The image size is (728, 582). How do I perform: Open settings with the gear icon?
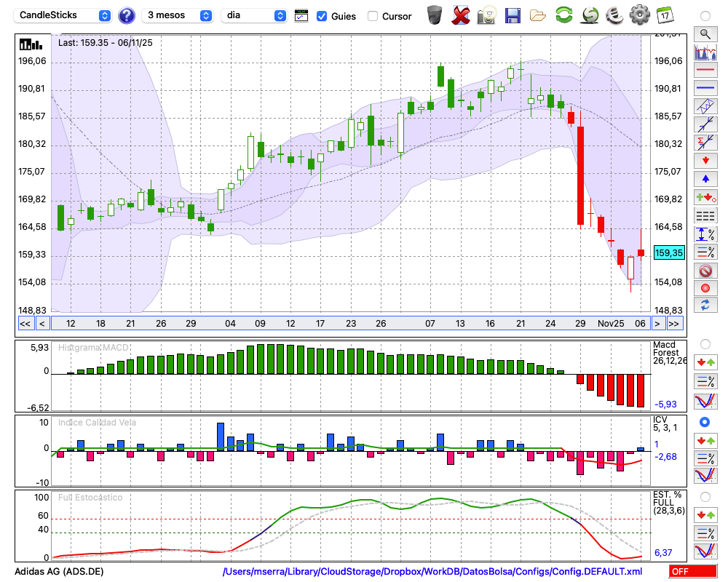[640, 15]
